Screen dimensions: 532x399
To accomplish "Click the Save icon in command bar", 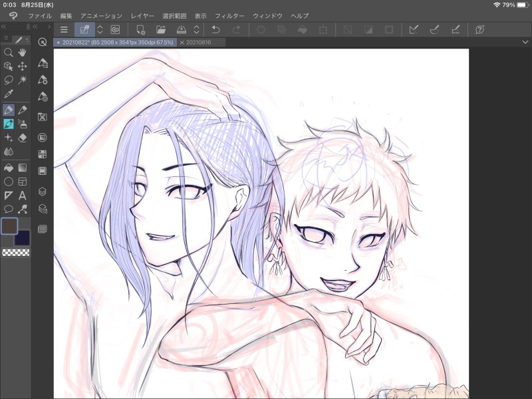I will pos(182,30).
